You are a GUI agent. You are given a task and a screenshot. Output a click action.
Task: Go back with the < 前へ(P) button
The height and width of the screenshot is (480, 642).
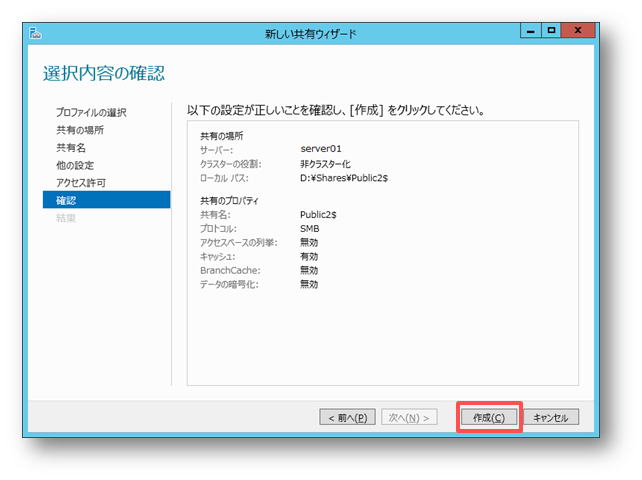point(347,417)
